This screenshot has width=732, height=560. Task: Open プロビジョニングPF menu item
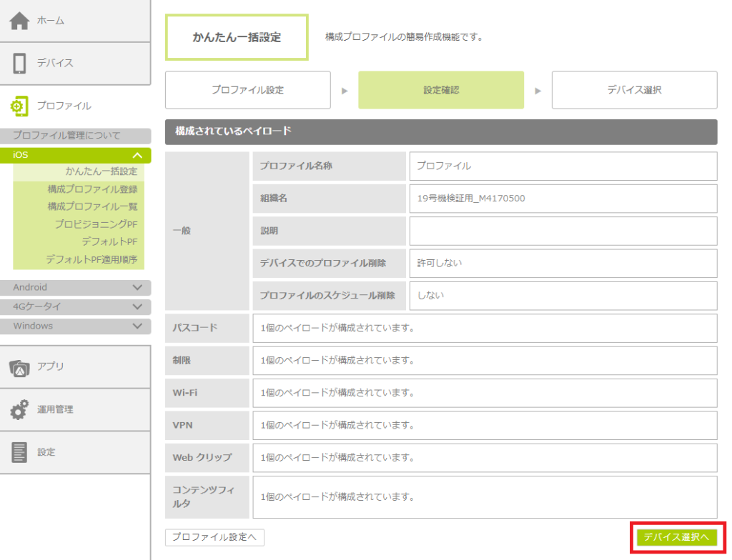[x=96, y=224]
